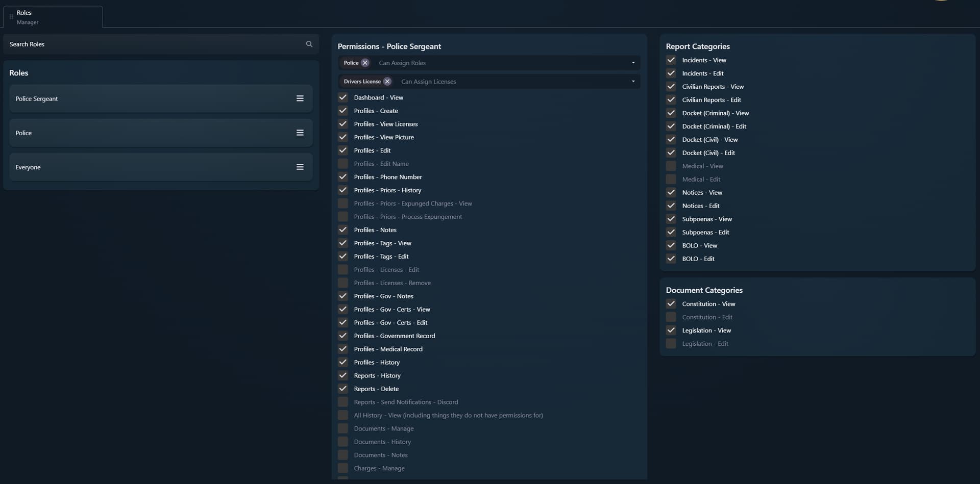This screenshot has width=980, height=484.
Task: Expand the Can Assign Roles dropdown arrow
Action: [x=633, y=63]
